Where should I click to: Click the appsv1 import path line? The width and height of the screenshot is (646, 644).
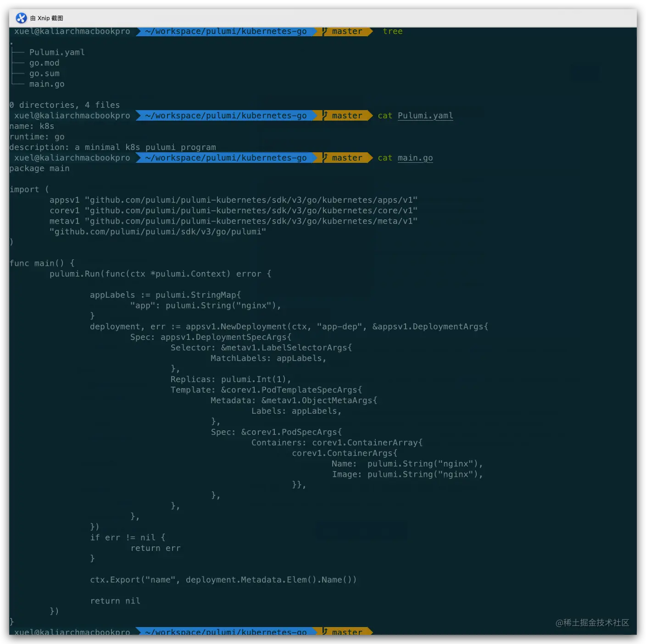coord(234,200)
